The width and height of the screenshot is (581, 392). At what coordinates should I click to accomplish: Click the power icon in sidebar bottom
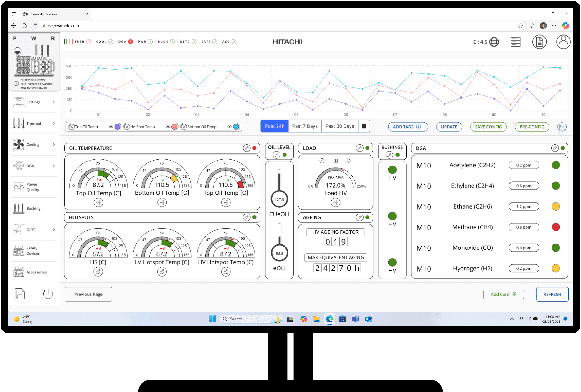tap(48, 294)
